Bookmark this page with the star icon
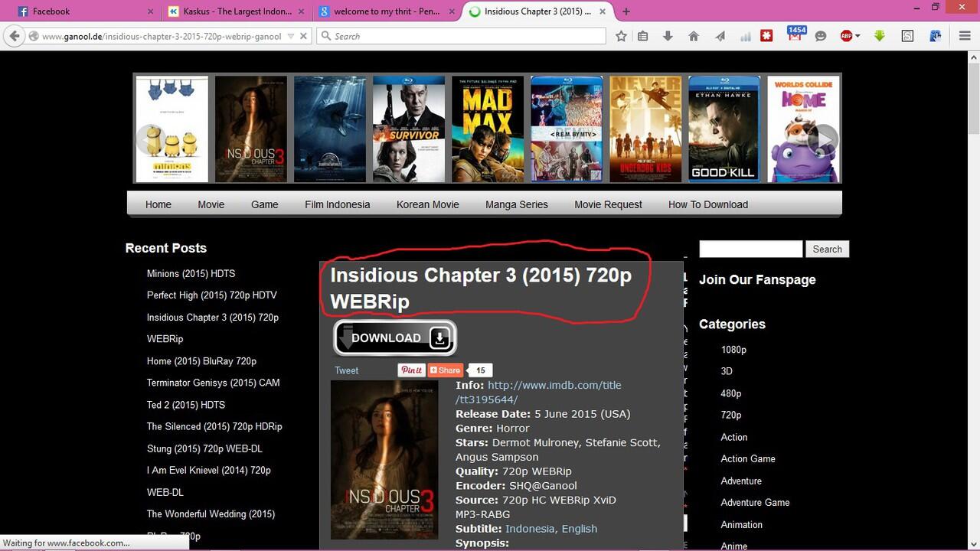The height and width of the screenshot is (551, 980). [x=621, y=36]
